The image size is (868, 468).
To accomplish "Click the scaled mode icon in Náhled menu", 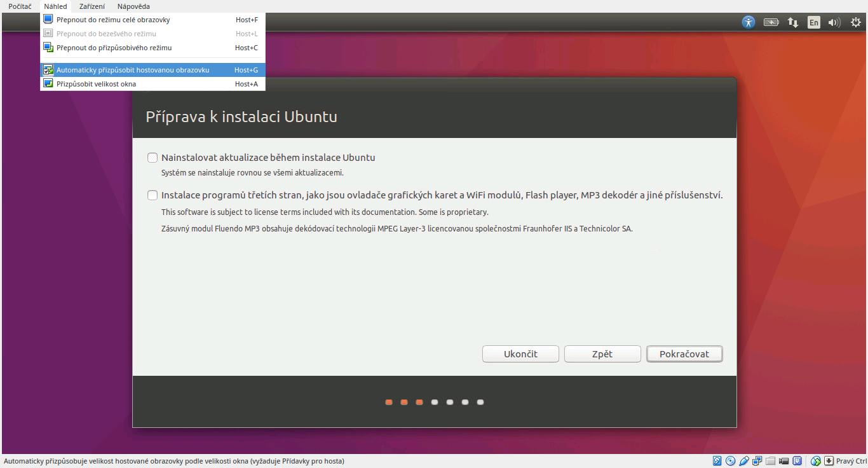I will tap(48, 48).
